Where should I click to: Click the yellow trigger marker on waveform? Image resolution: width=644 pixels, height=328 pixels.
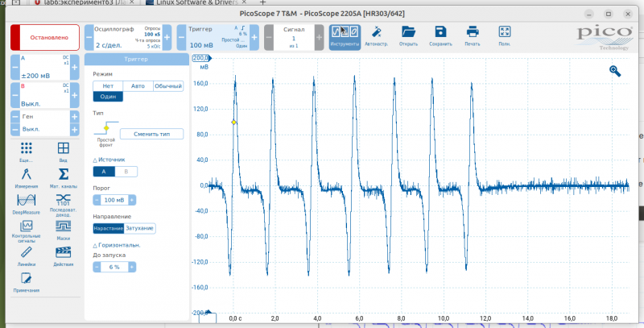[x=233, y=122]
